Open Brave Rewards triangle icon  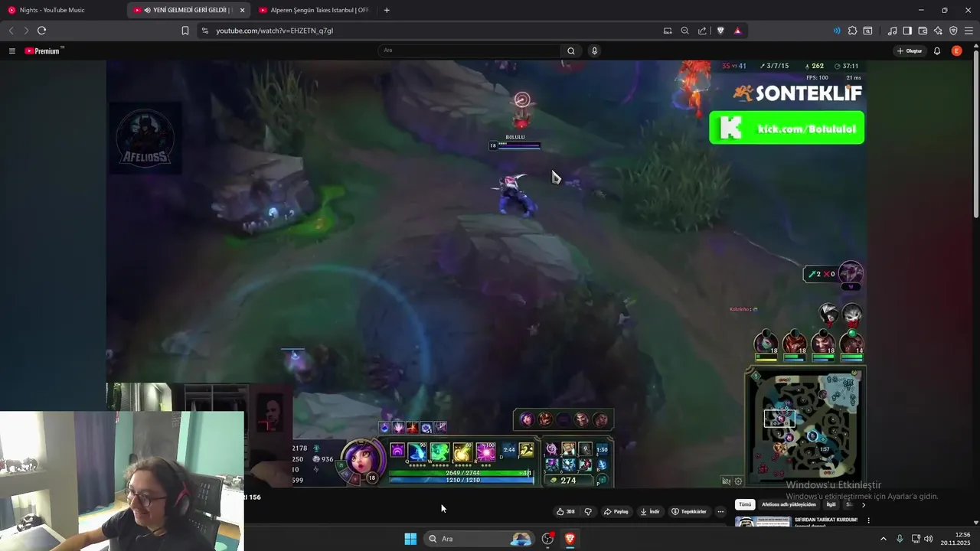[x=737, y=31]
